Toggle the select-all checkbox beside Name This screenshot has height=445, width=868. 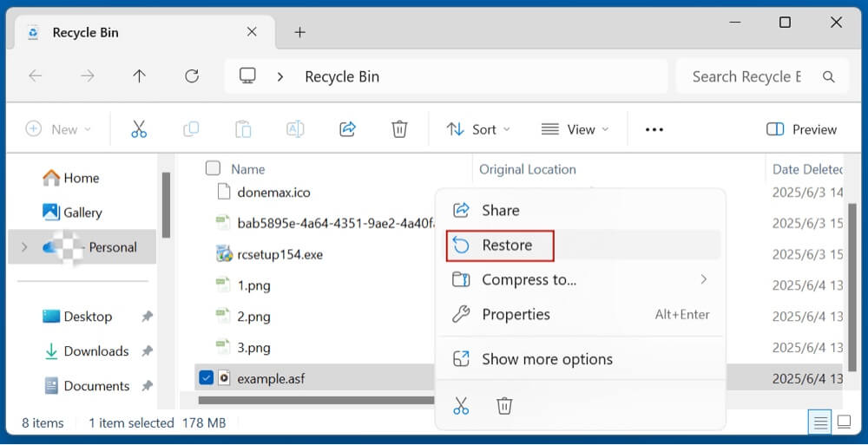coord(213,169)
